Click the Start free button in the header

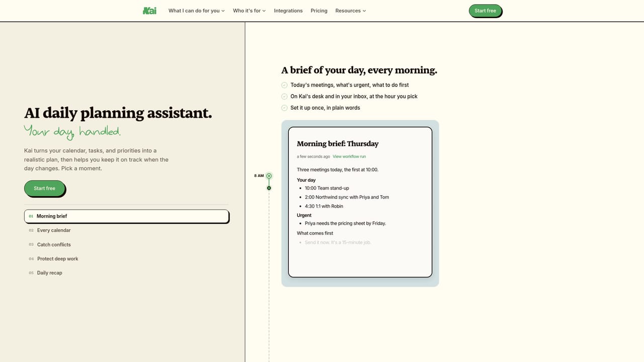[x=486, y=11]
